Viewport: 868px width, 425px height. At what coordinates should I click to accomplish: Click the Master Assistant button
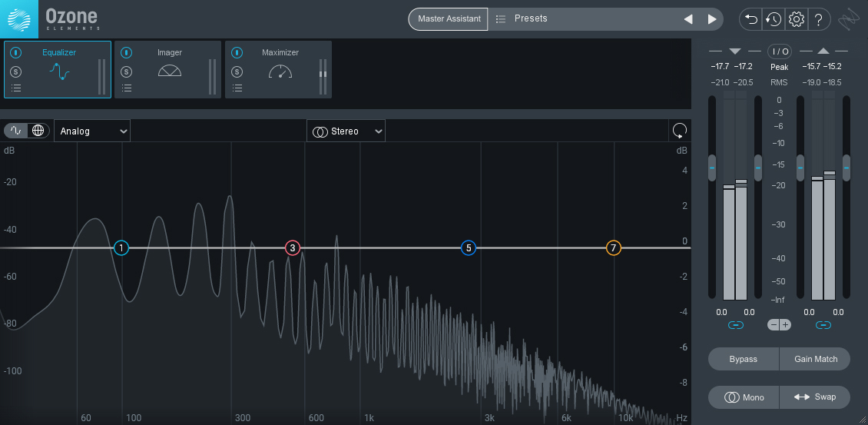tap(449, 19)
